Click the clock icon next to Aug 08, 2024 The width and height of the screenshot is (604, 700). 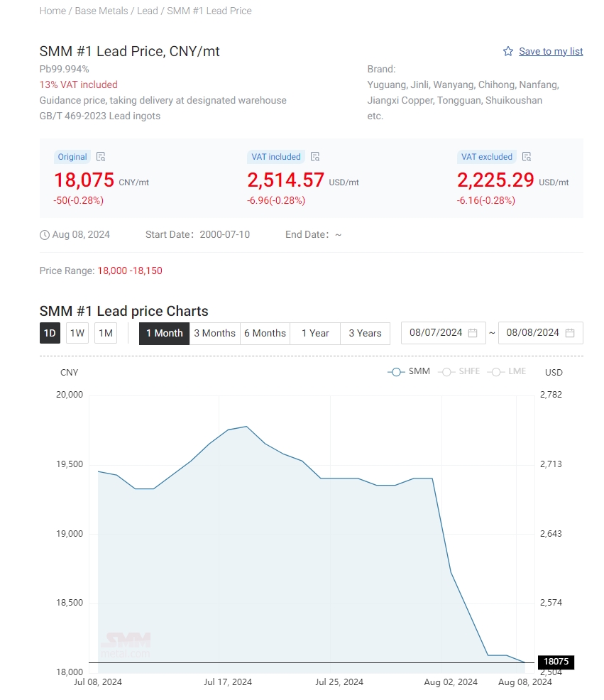(x=45, y=235)
